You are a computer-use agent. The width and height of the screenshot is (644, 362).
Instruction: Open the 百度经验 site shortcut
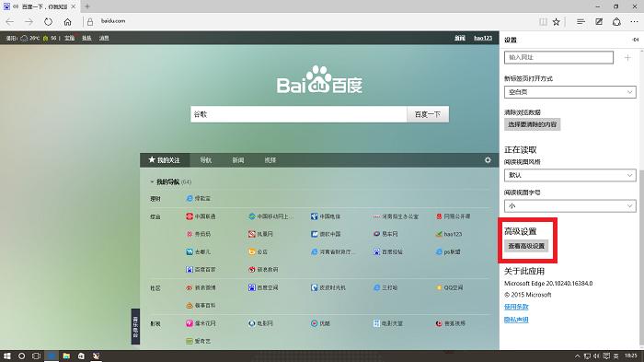click(x=387, y=251)
